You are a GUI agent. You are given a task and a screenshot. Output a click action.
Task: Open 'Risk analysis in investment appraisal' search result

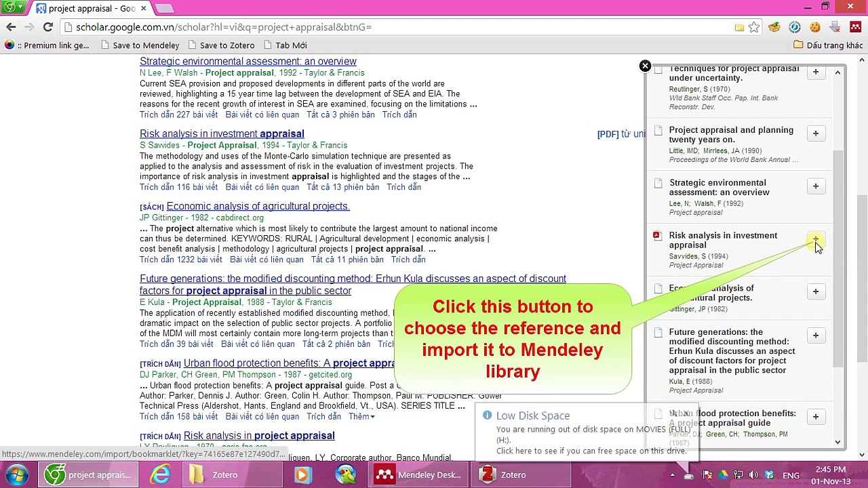tap(222, 134)
